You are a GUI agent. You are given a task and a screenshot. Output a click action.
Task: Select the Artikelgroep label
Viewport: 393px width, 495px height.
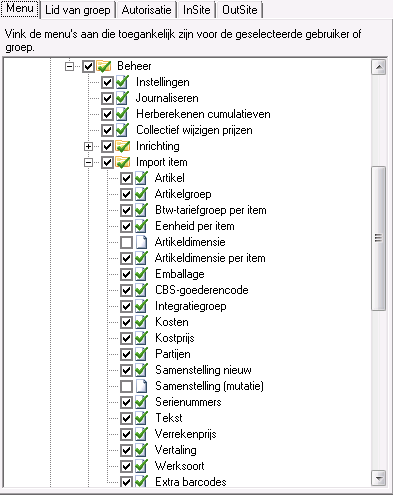click(x=183, y=194)
